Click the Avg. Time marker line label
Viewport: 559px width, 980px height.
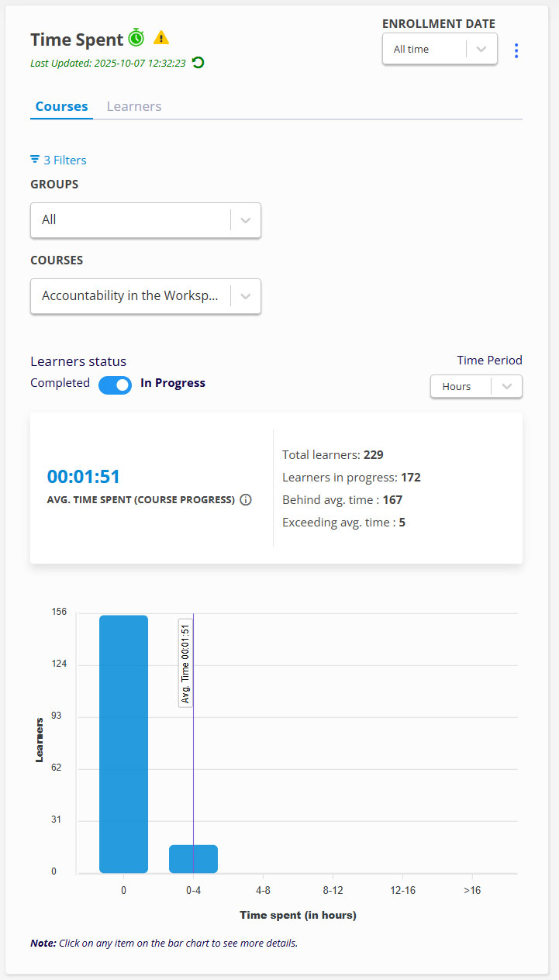tap(185, 663)
